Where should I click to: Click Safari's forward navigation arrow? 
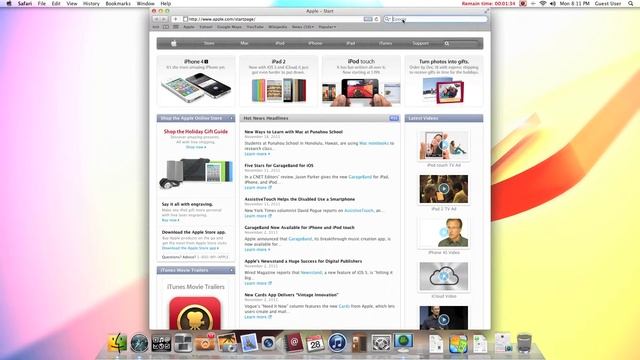[x=164, y=19]
